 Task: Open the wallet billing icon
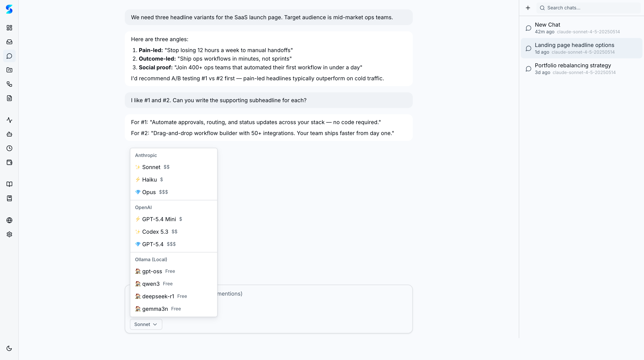[9, 162]
